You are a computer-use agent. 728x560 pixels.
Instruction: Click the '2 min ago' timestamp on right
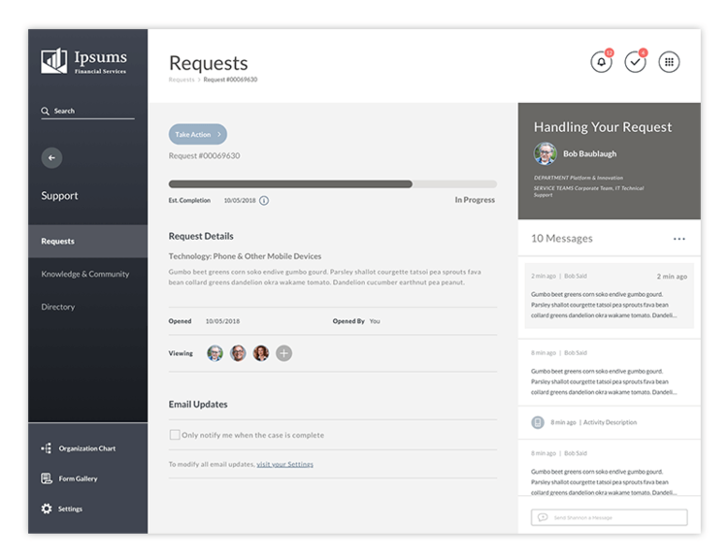pyautogui.click(x=672, y=277)
